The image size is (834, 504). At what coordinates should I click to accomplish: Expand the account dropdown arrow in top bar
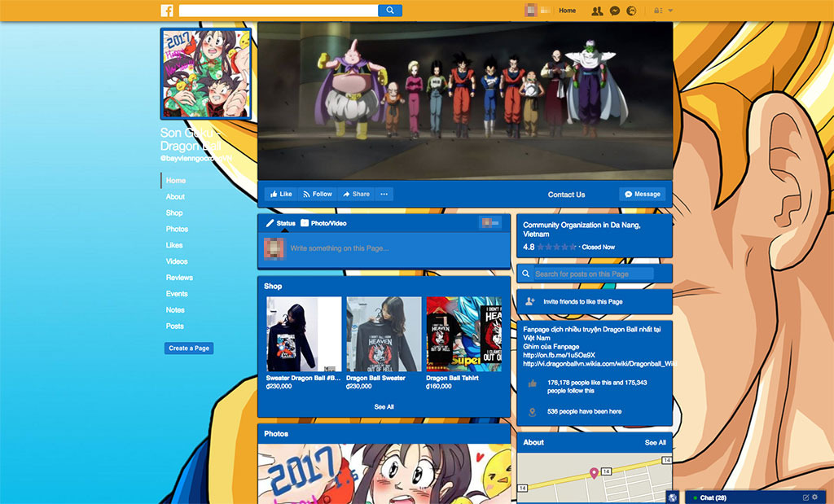pos(671,11)
